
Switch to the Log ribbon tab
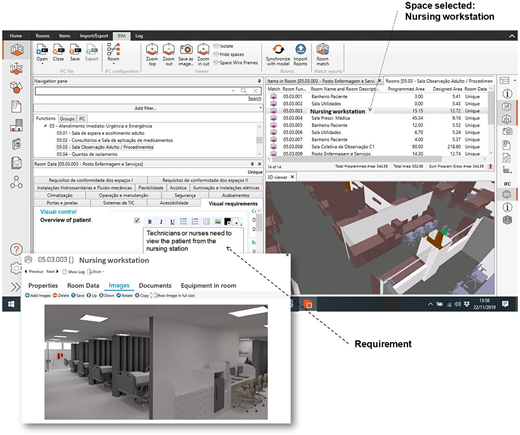pyautogui.click(x=139, y=36)
